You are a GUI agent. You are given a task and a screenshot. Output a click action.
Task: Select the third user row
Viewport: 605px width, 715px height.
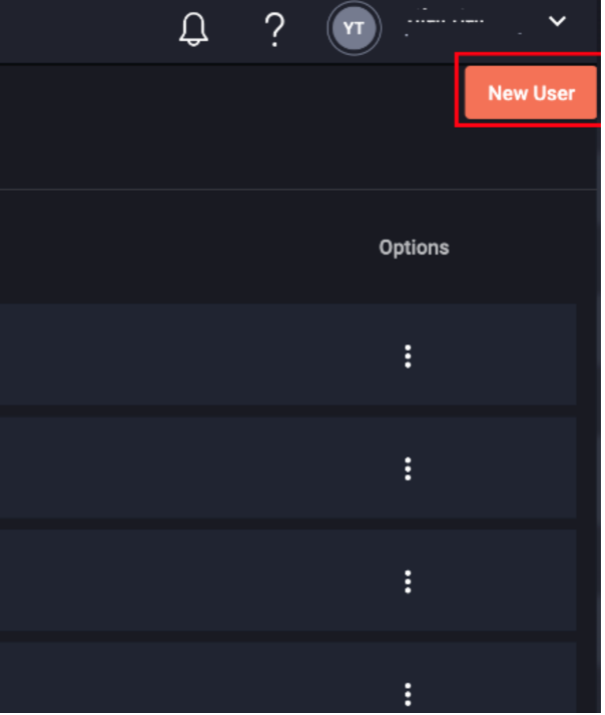click(x=288, y=581)
